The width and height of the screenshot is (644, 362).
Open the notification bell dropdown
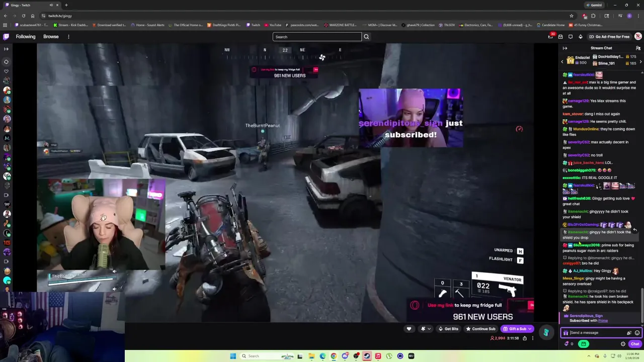click(425, 329)
